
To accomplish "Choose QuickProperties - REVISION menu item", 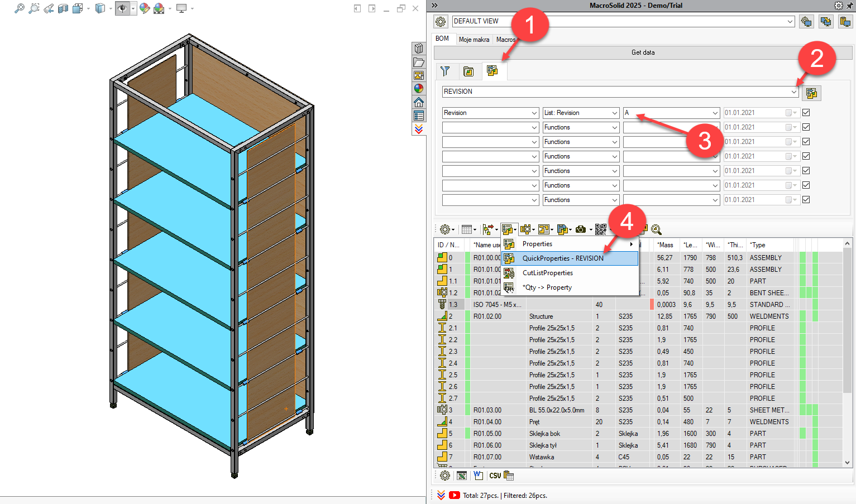I will (570, 258).
